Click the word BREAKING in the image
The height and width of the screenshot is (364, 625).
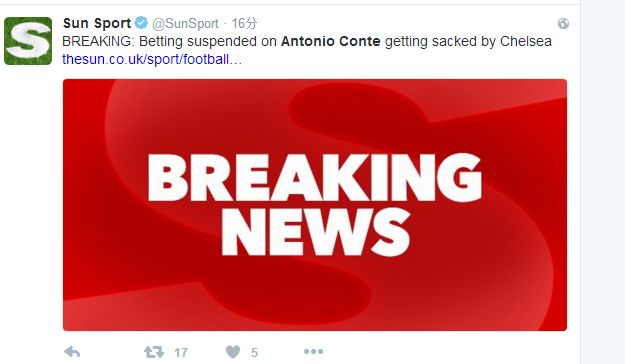(x=315, y=177)
